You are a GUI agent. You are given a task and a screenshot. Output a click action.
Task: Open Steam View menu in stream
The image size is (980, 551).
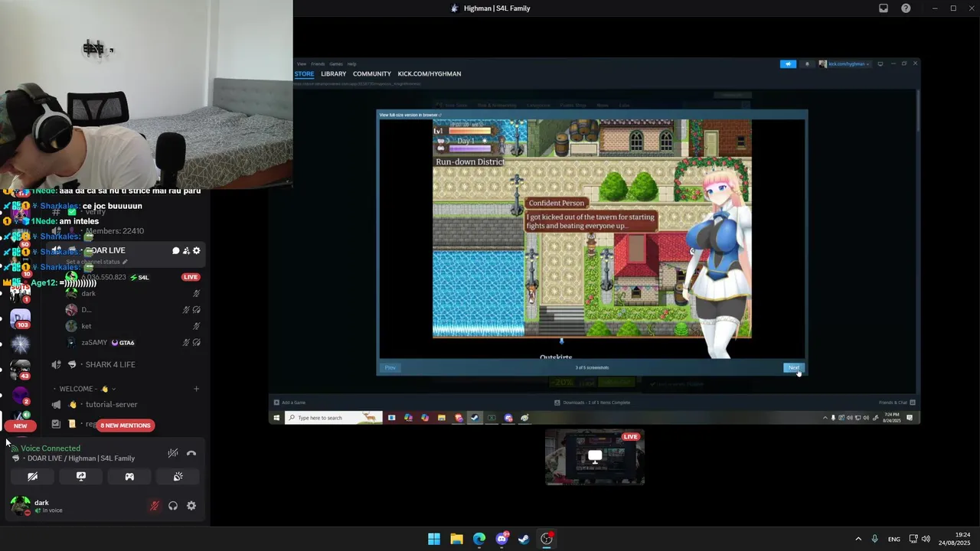click(302, 64)
